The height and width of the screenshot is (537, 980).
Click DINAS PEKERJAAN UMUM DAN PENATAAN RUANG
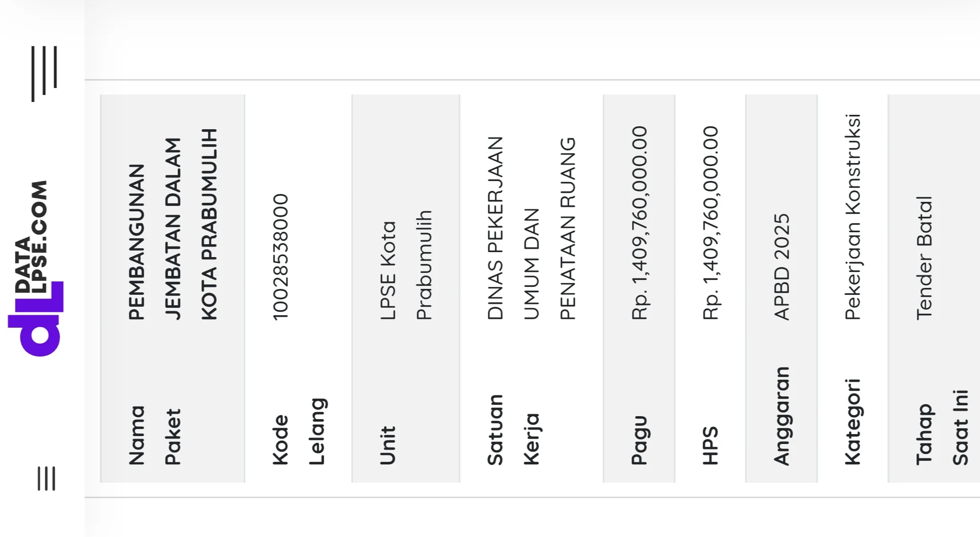[531, 228]
